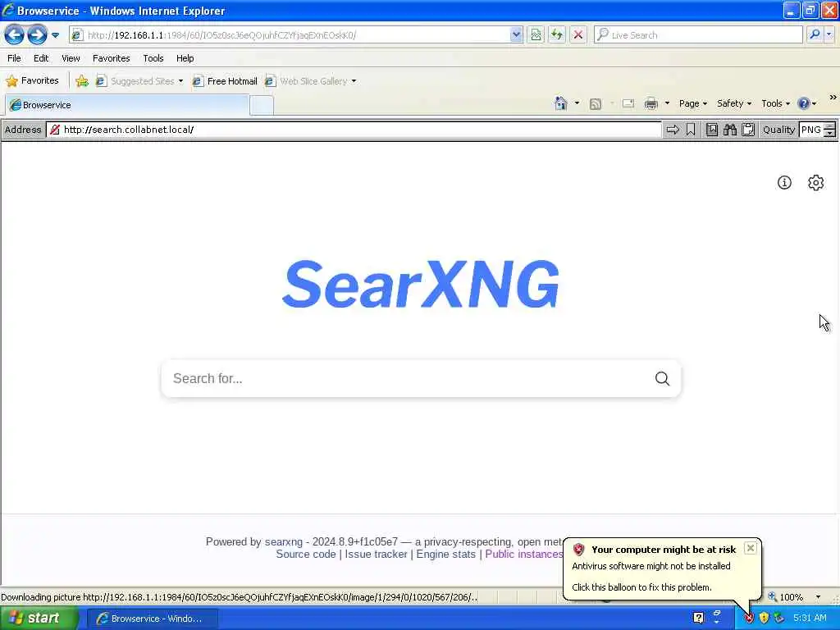This screenshot has height=630, width=840.
Task: Go back with the IE Back arrow
Action: 15,34
